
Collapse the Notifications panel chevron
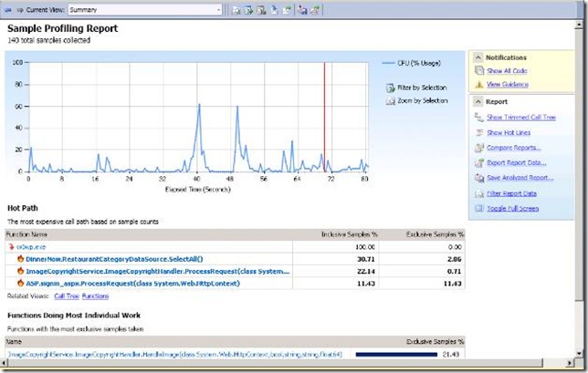[x=478, y=57]
